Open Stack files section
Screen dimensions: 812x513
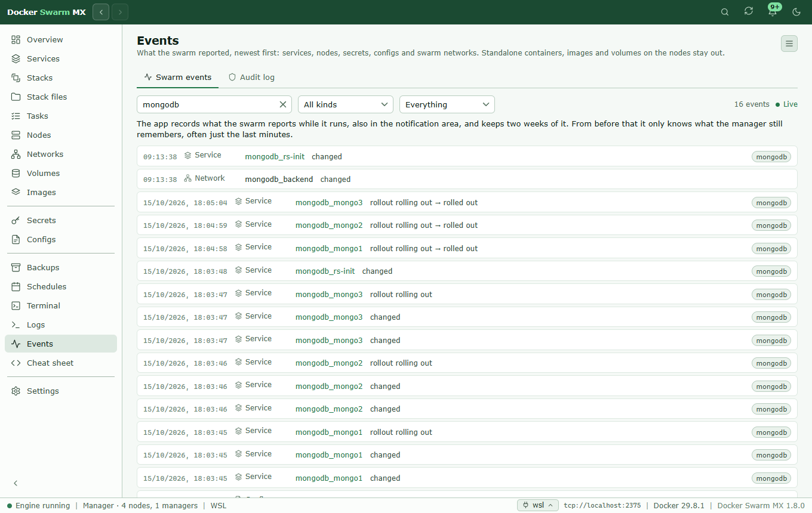tap(61, 97)
